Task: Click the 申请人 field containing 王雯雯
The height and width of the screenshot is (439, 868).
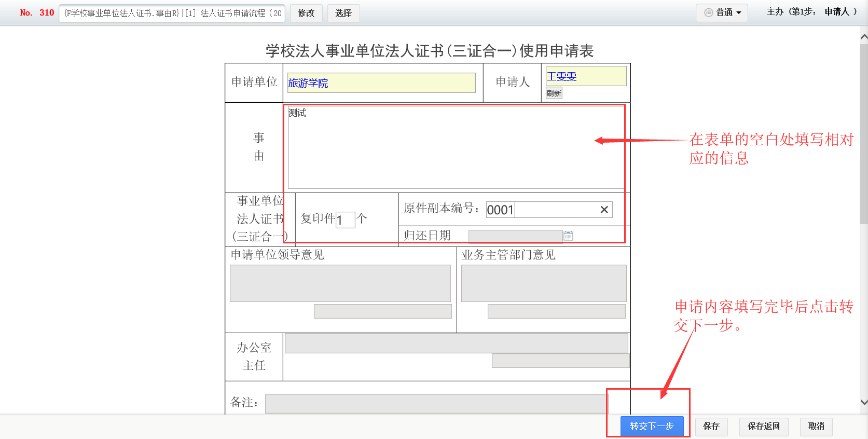Action: tap(586, 76)
